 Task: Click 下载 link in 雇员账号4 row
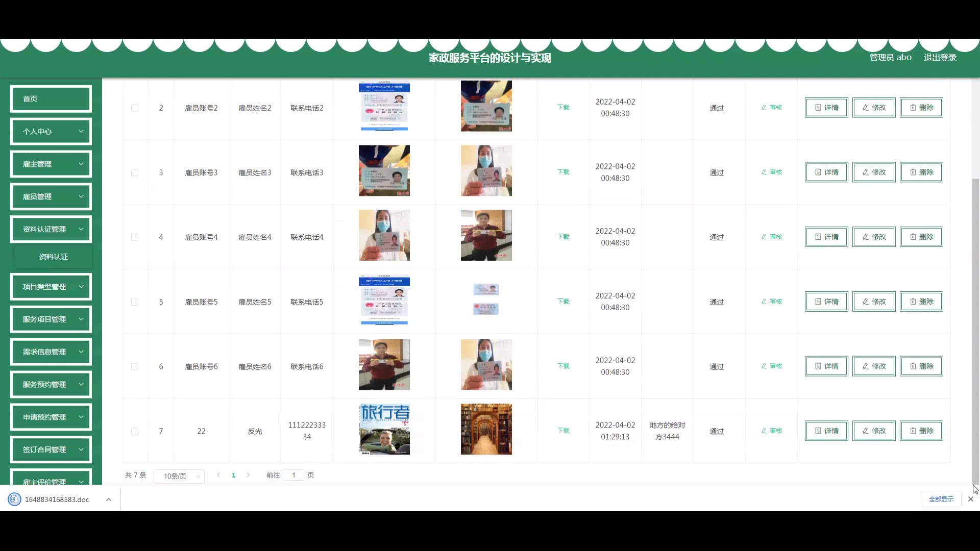(x=563, y=237)
